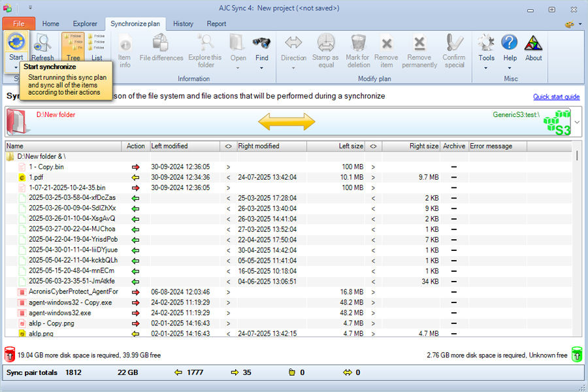Click Remove permanently icon
The image size is (588, 392).
(419, 43)
